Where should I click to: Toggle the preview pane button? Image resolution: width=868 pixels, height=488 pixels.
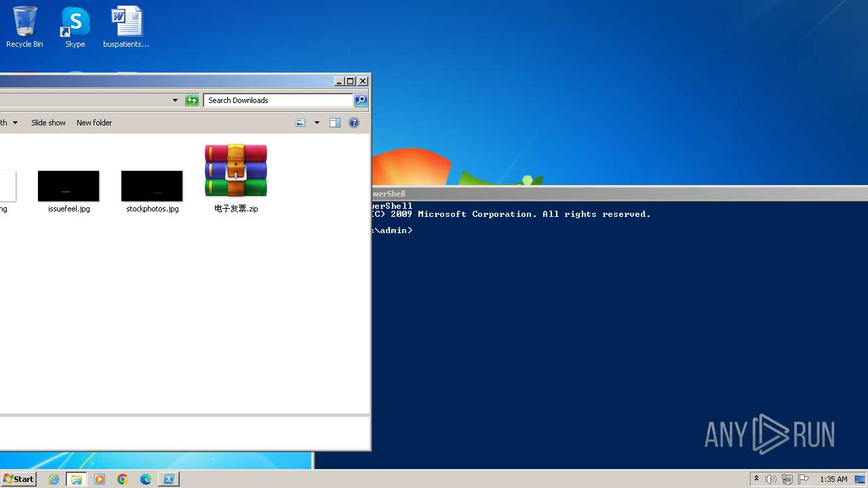pyautogui.click(x=334, y=123)
